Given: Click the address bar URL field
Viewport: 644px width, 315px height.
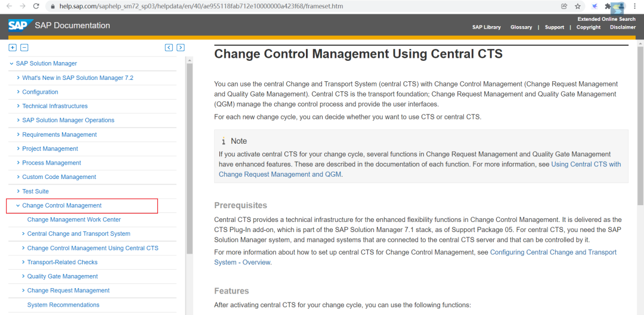Looking at the screenshot, I should tap(202, 7).
